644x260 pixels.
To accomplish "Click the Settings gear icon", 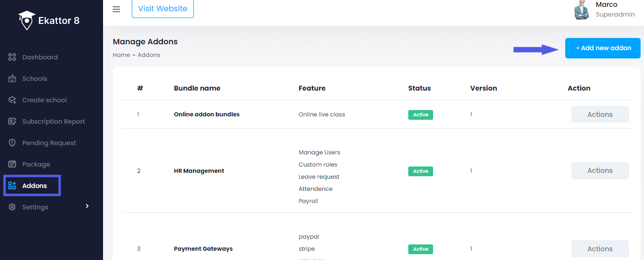I will point(13,207).
